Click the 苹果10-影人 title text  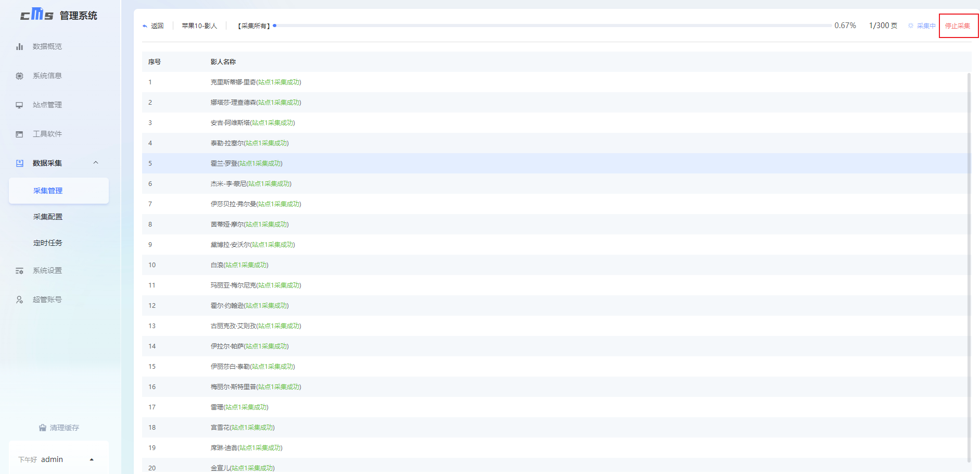tap(199, 26)
